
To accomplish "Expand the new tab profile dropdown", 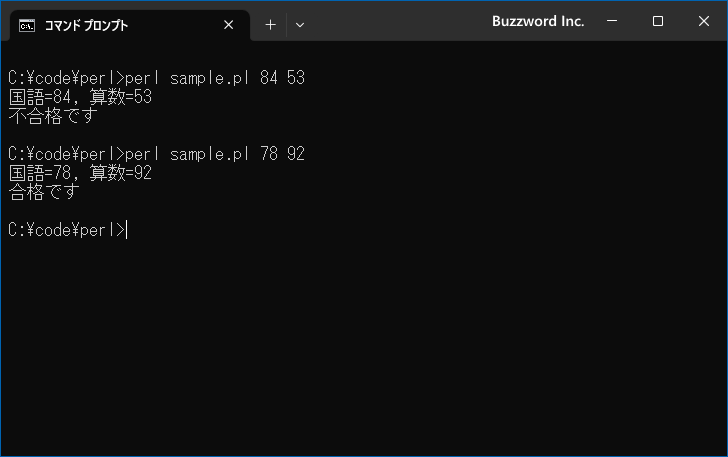I will coord(300,25).
